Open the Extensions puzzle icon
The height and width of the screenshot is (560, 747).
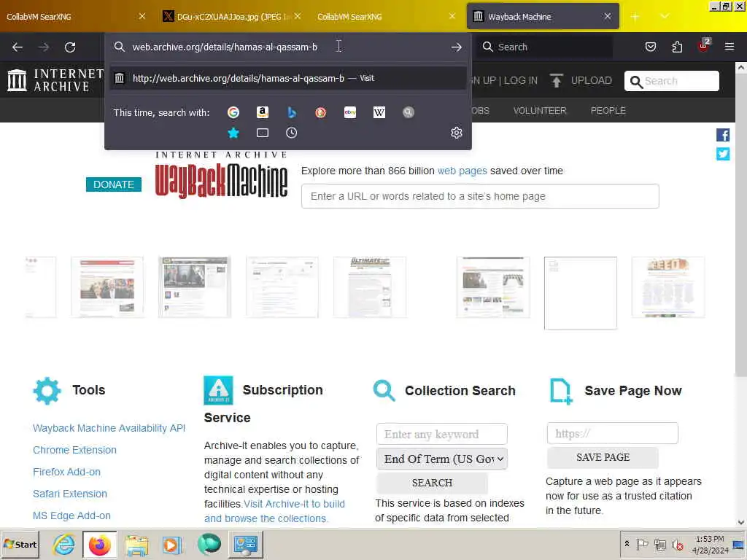(x=677, y=47)
